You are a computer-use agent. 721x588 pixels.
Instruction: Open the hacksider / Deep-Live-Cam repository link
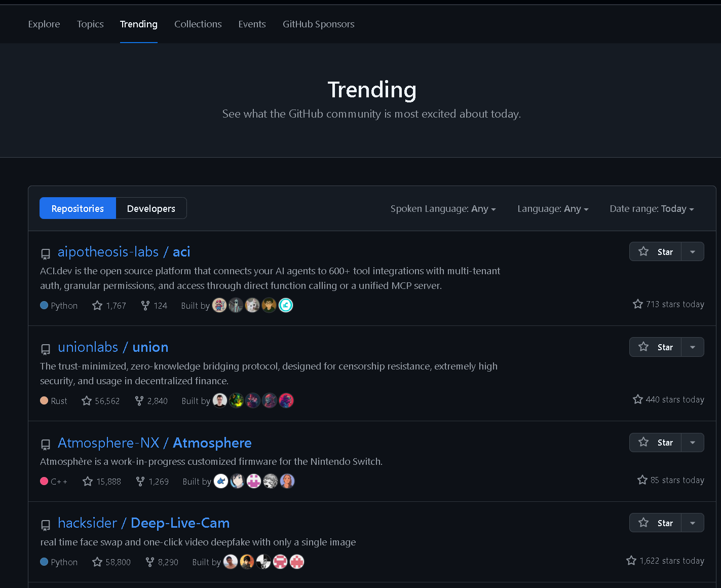[144, 523]
